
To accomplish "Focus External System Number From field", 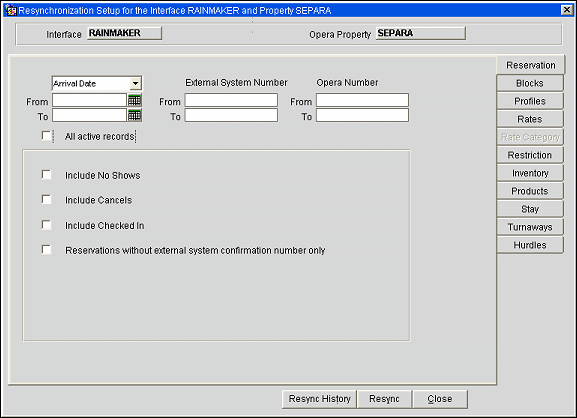I will click(231, 100).
